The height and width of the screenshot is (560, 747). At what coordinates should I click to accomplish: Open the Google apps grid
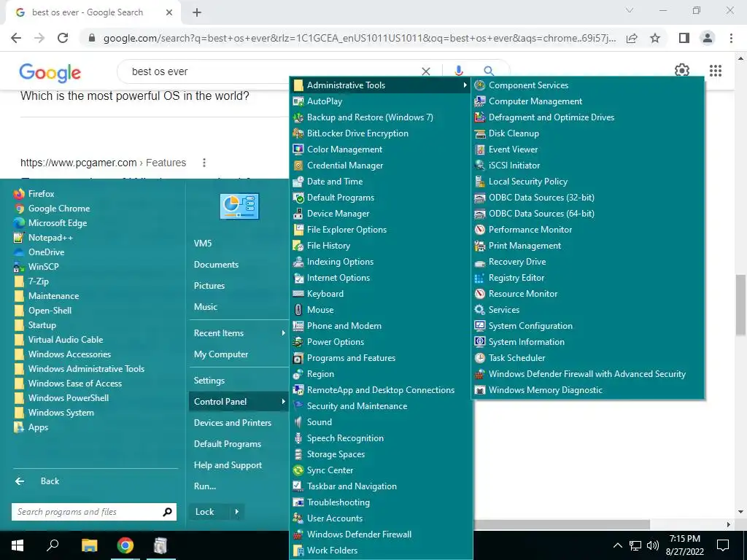[716, 71]
